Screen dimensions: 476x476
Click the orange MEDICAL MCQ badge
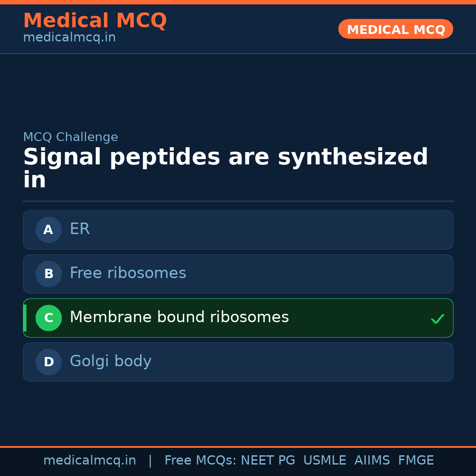point(395,29)
